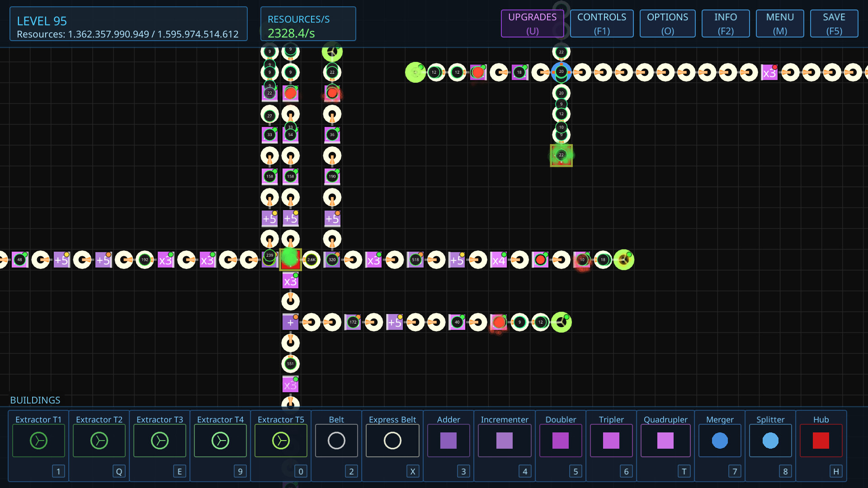The image size is (868, 488).
Task: Select the Extractor T2 building icon
Action: click(x=99, y=441)
